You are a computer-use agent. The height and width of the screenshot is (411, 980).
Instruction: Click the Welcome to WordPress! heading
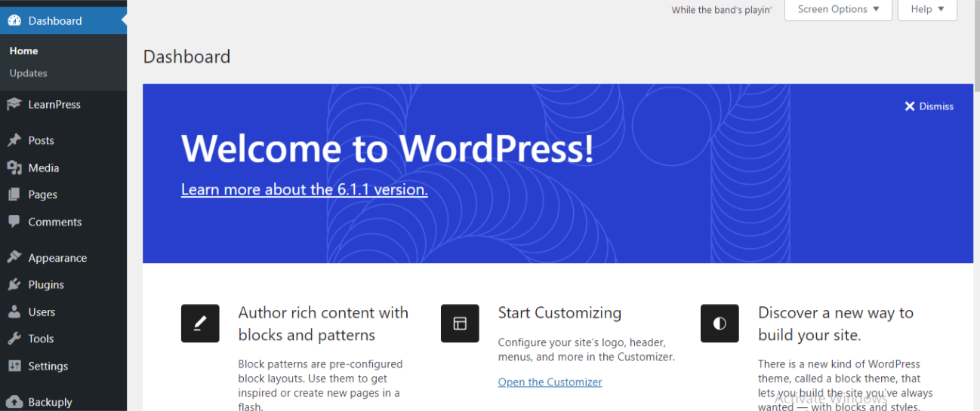(387, 149)
